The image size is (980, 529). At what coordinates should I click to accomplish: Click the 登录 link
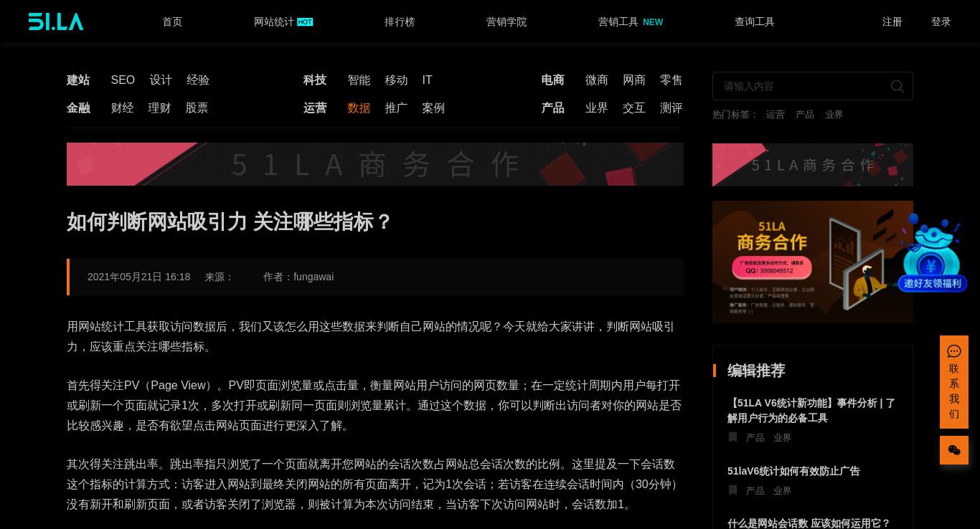(x=941, y=22)
